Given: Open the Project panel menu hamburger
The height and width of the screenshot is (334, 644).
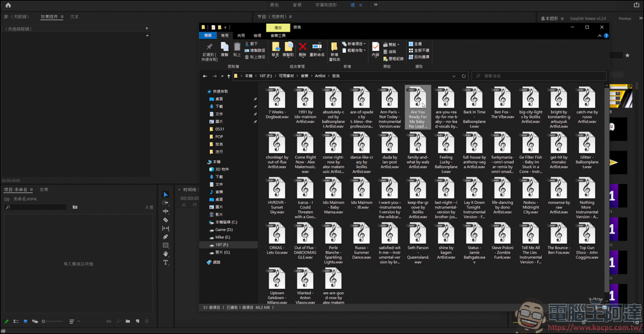Looking at the screenshot, I should click(x=32, y=190).
